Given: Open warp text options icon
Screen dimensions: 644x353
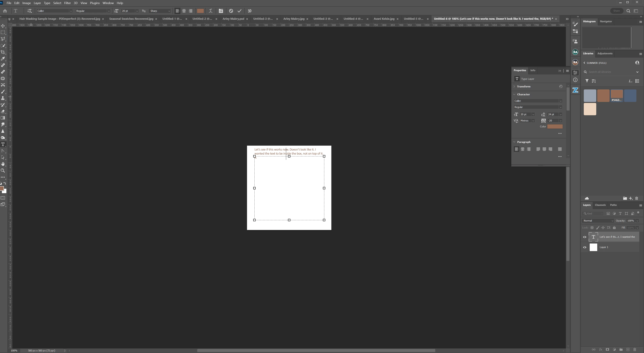Looking at the screenshot, I should click(x=211, y=11).
